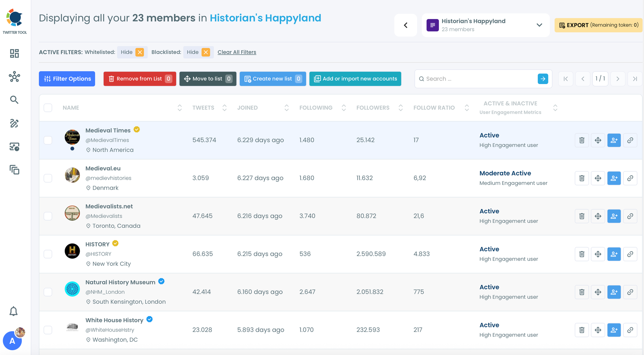Click the notifications bell icon
Image resolution: width=644 pixels, height=355 pixels.
coord(14,311)
